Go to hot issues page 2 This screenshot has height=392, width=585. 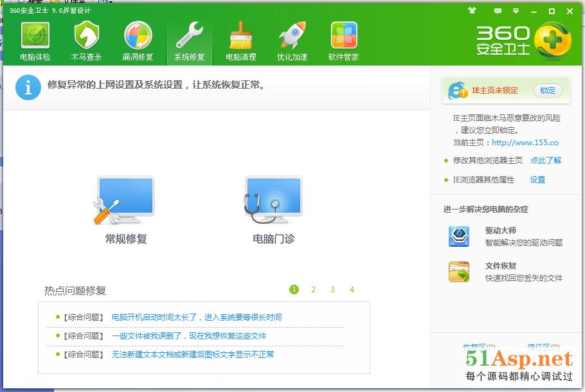click(314, 289)
